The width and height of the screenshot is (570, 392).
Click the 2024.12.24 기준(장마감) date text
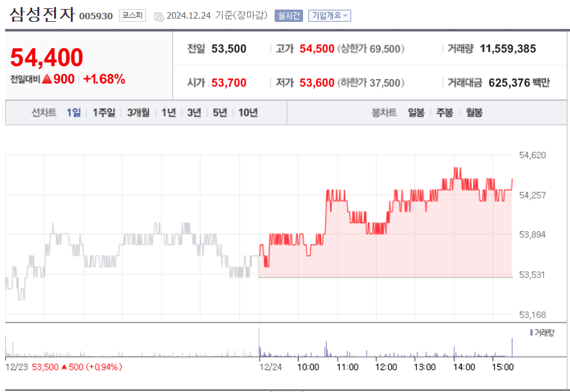(217, 15)
